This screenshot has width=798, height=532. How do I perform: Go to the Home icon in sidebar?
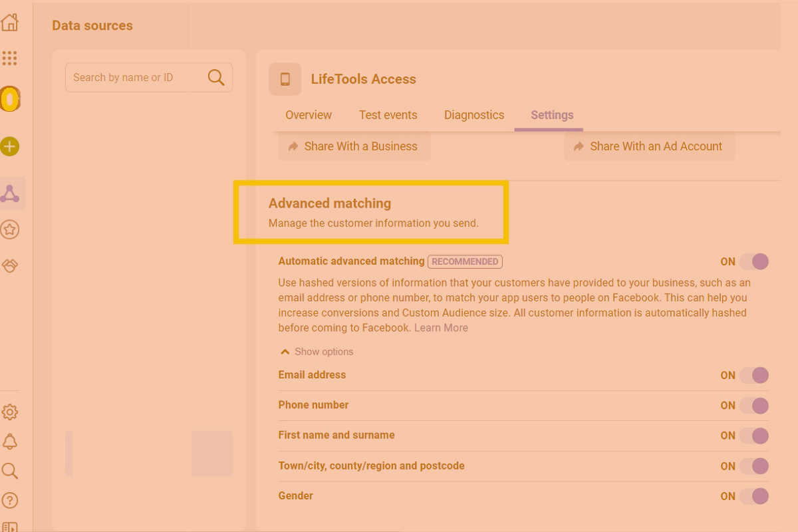9,22
